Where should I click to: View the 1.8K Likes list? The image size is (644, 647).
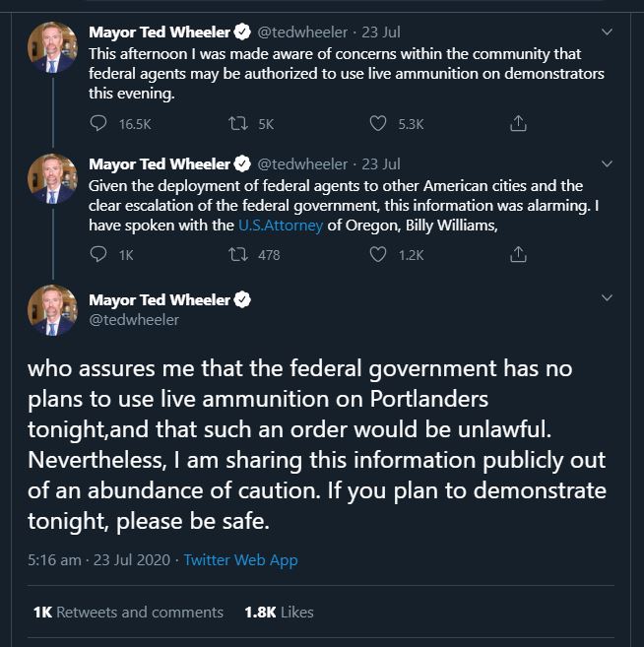click(x=279, y=612)
